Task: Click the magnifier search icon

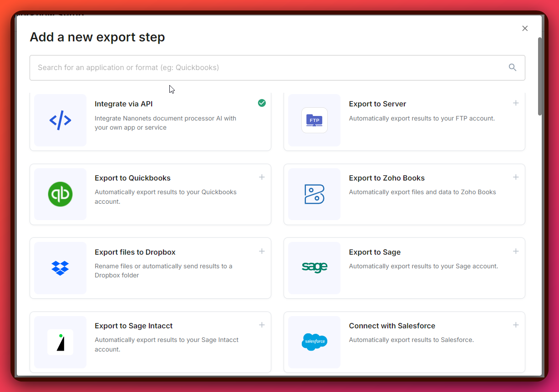Action: pos(513,68)
